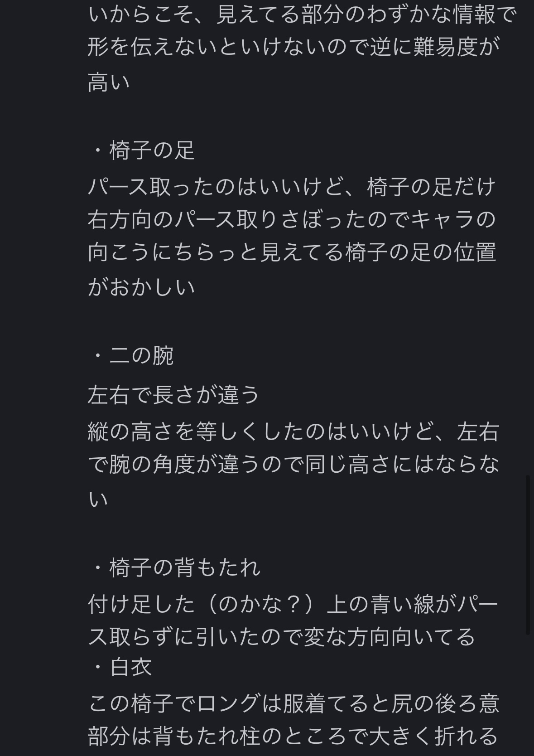Click the single word line '高い'
534x756 pixels.
[x=109, y=82]
